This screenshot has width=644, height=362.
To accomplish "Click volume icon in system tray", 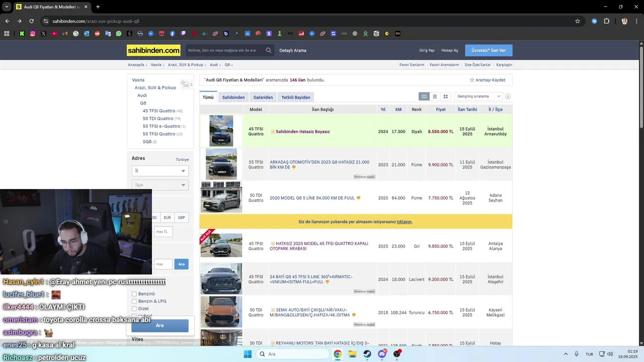I will pyautogui.click(x=610, y=354).
